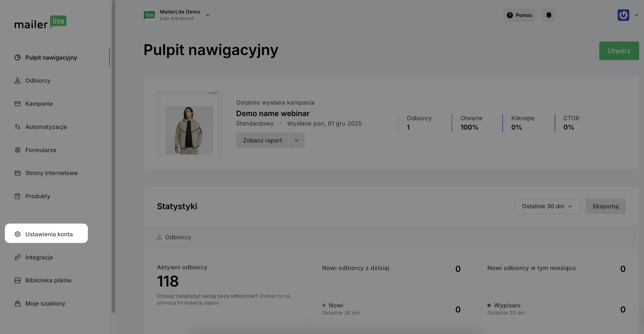Follow the formularzy zapisu link
The image size is (644, 334).
[x=198, y=303]
